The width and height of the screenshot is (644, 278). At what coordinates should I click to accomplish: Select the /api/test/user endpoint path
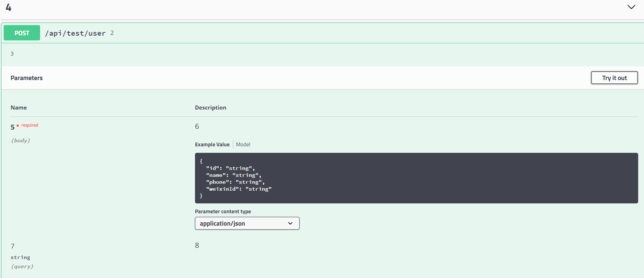(x=75, y=33)
